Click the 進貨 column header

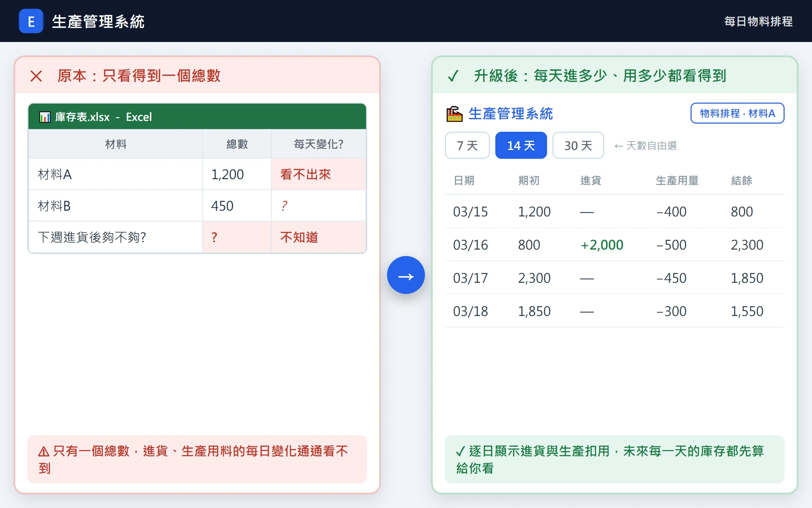pyautogui.click(x=591, y=181)
